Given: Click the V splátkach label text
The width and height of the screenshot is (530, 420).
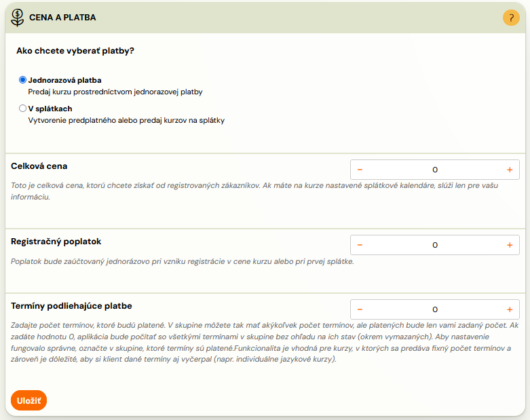Looking at the screenshot, I should (x=50, y=109).
